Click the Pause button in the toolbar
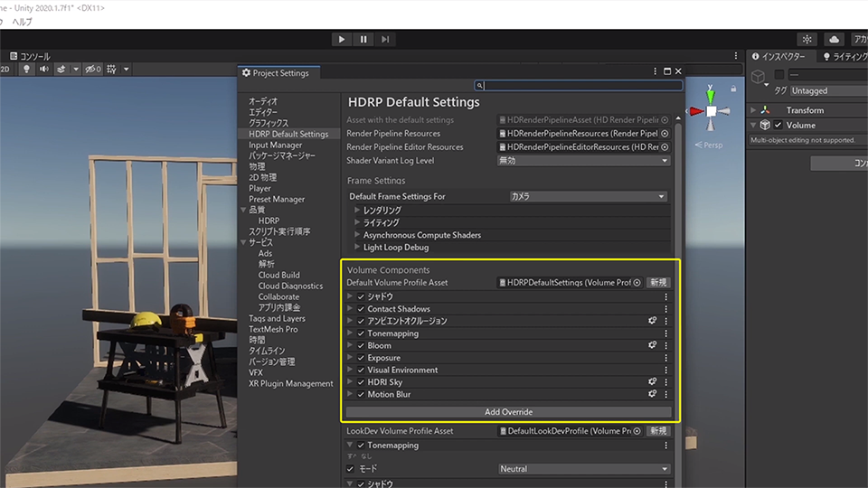868x488 pixels. [x=363, y=40]
